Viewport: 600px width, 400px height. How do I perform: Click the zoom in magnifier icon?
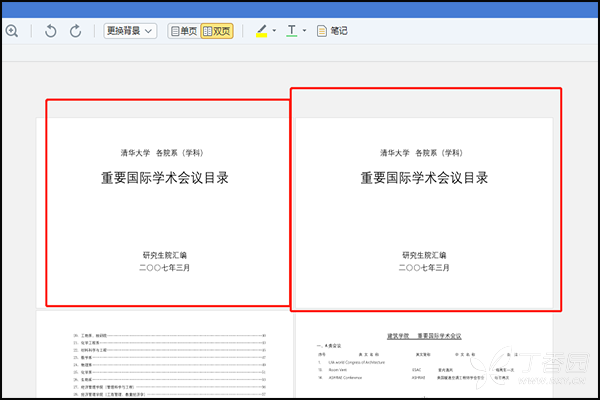coord(11,31)
